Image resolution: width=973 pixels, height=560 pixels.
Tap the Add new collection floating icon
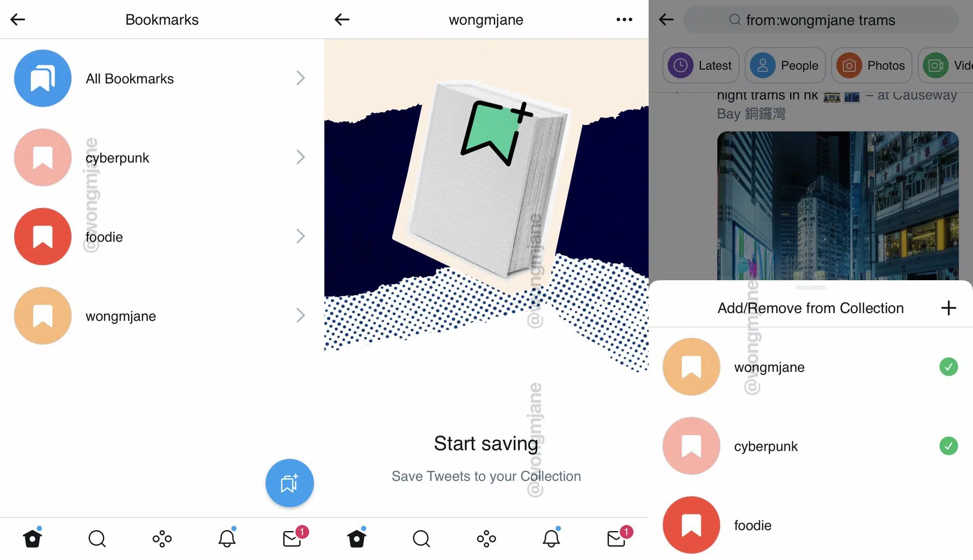pos(289,483)
